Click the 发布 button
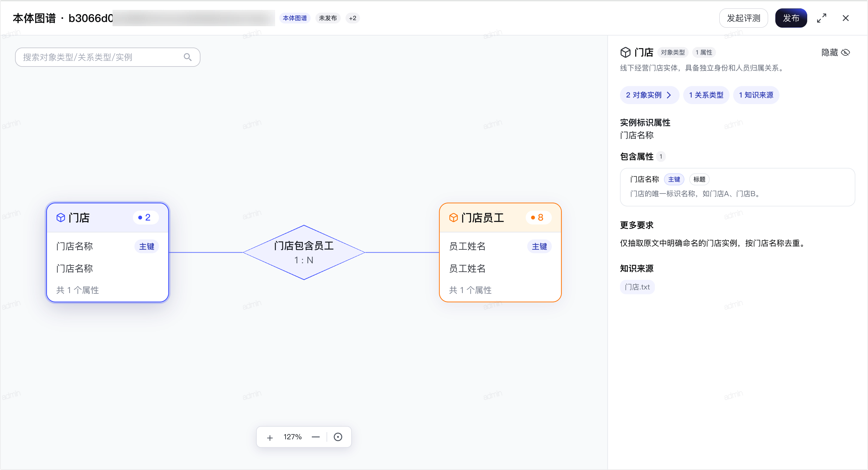Image resolution: width=868 pixels, height=470 pixels. tap(791, 18)
